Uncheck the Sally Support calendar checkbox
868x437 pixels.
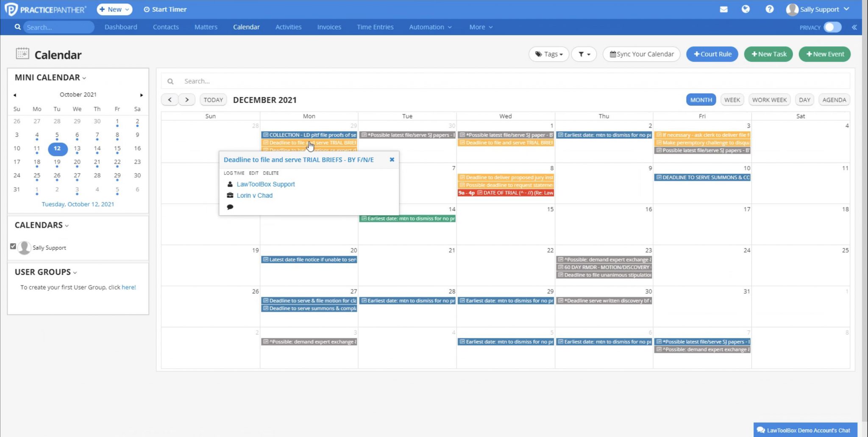pos(13,246)
